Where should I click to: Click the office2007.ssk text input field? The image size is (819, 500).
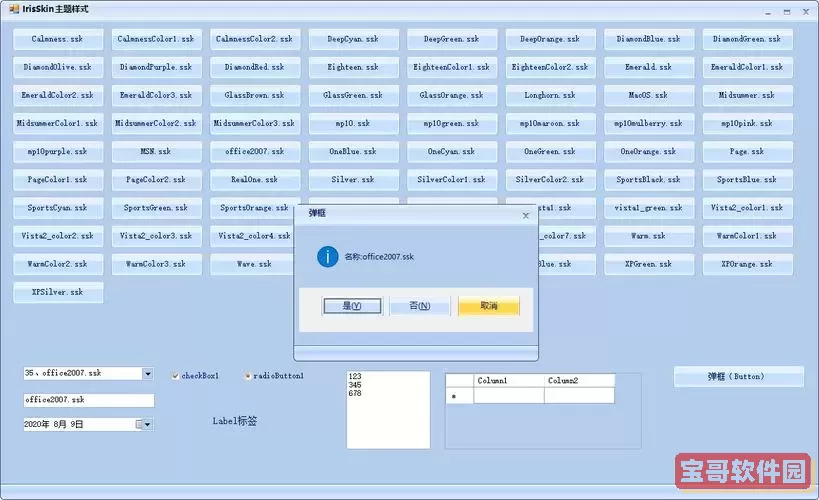point(89,400)
